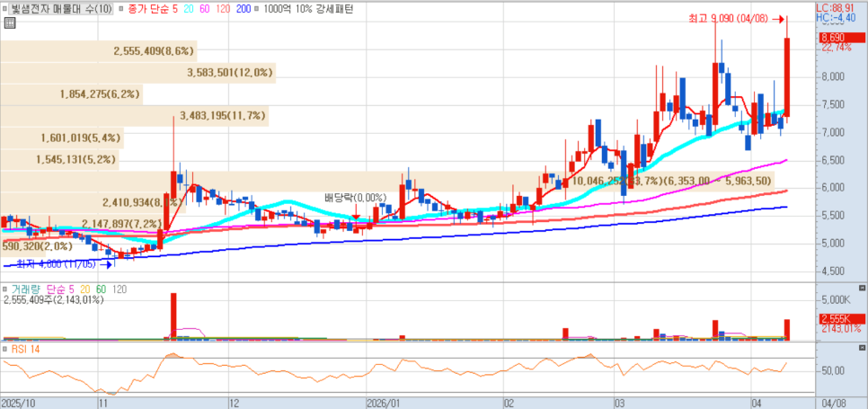
Task: Select the cyan 20-day moving average legend
Action: (187, 9)
